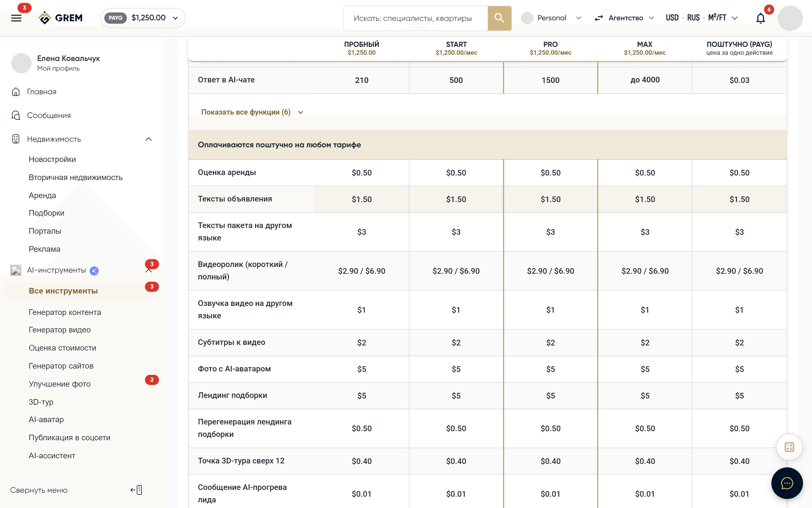Click Свернуть меню text

[x=39, y=490]
